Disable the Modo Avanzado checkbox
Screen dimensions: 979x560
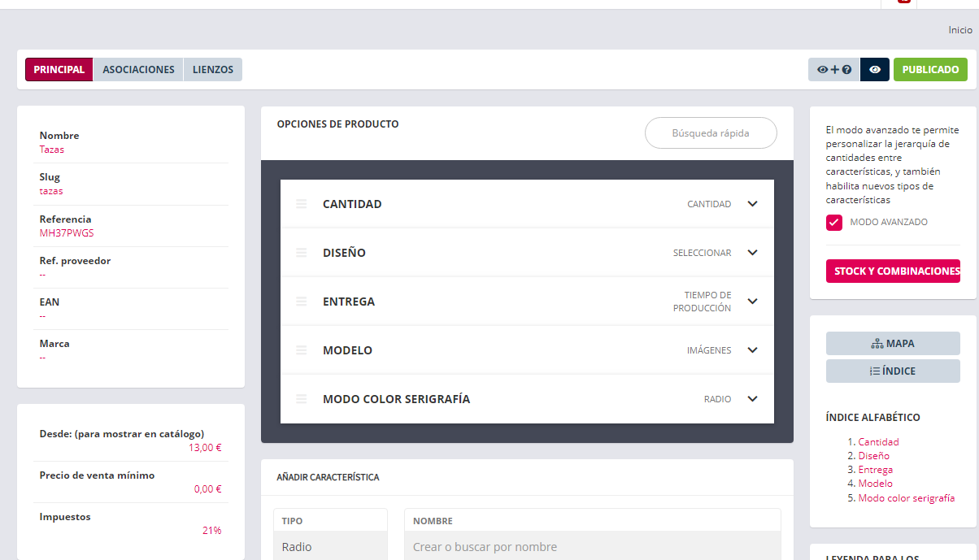pos(833,223)
